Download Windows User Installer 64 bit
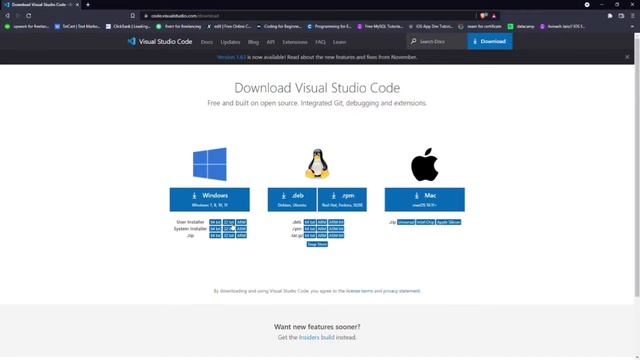640x360 pixels. tap(215, 222)
